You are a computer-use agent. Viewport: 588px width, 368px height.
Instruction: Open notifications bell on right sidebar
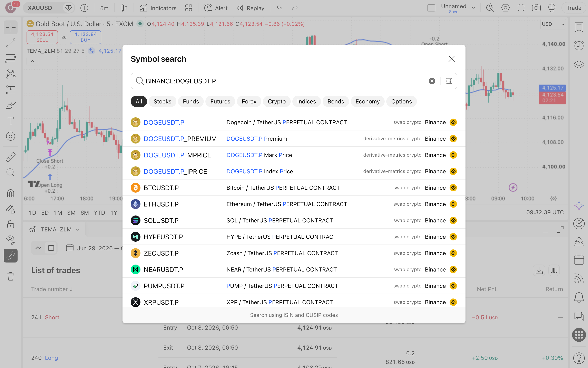point(579,297)
